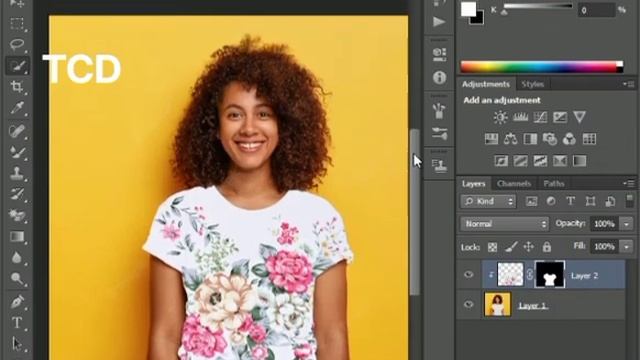The image size is (640, 360).
Task: Select the Dodge tool
Action: click(17, 279)
